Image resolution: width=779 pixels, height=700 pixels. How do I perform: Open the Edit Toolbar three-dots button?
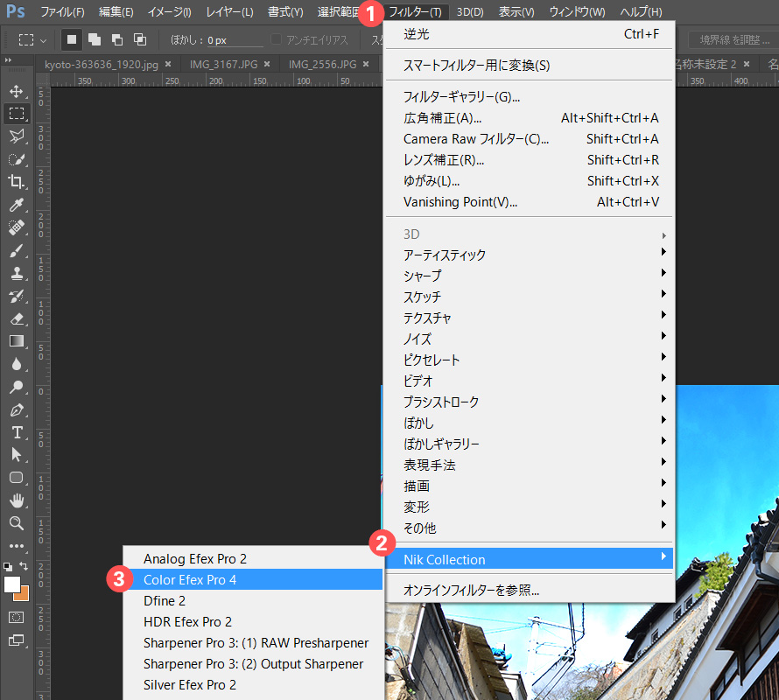[x=17, y=546]
